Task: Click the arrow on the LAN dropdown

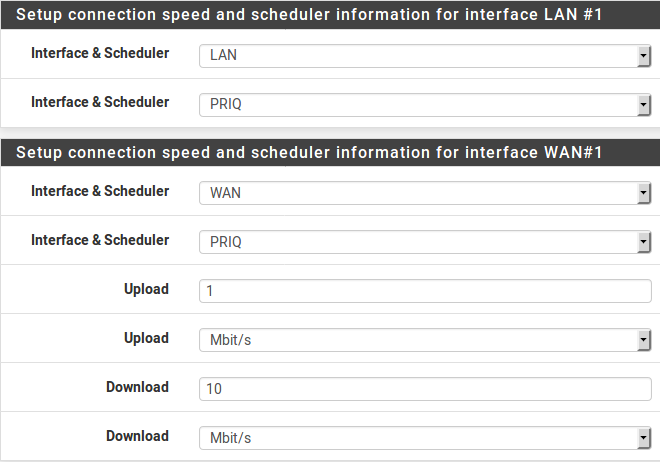Action: (x=644, y=56)
